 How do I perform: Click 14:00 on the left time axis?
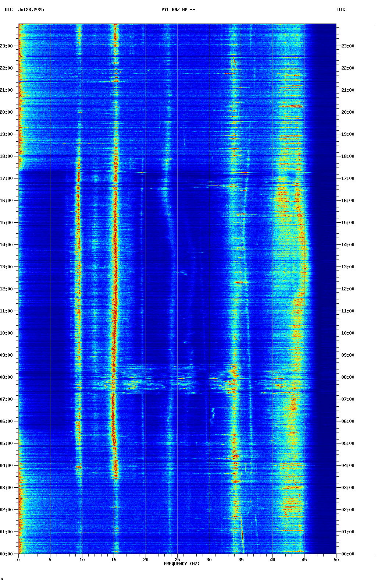coord(7,245)
